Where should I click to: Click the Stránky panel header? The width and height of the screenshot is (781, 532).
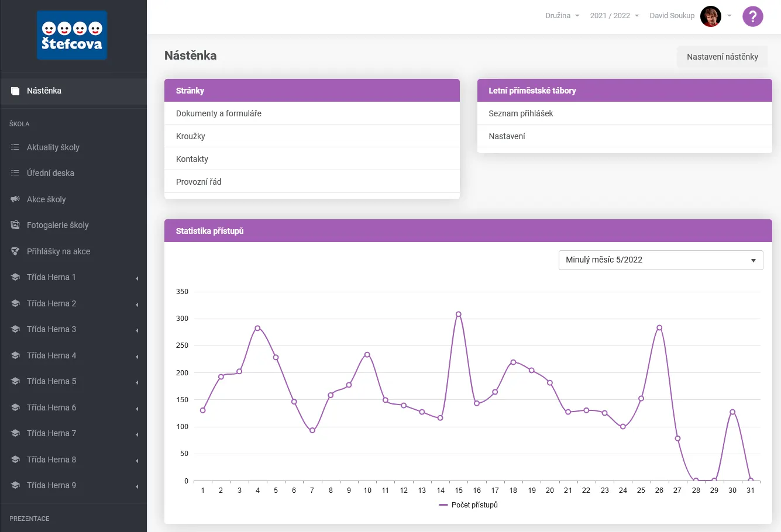pos(312,91)
